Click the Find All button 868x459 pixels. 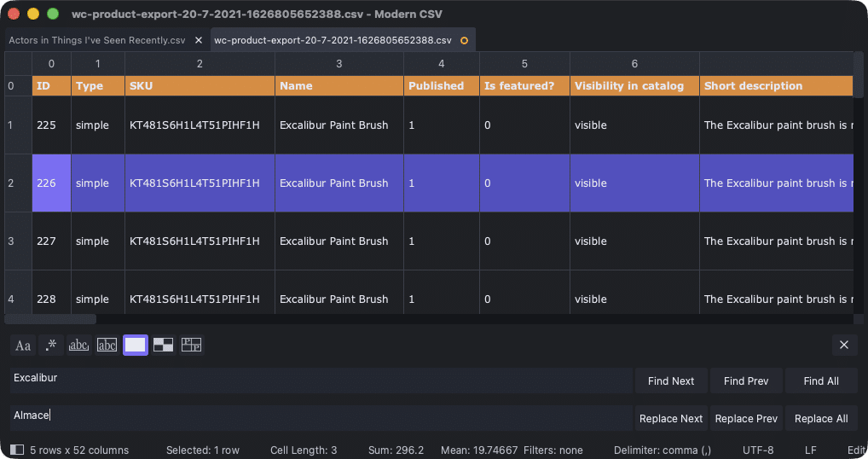(821, 381)
